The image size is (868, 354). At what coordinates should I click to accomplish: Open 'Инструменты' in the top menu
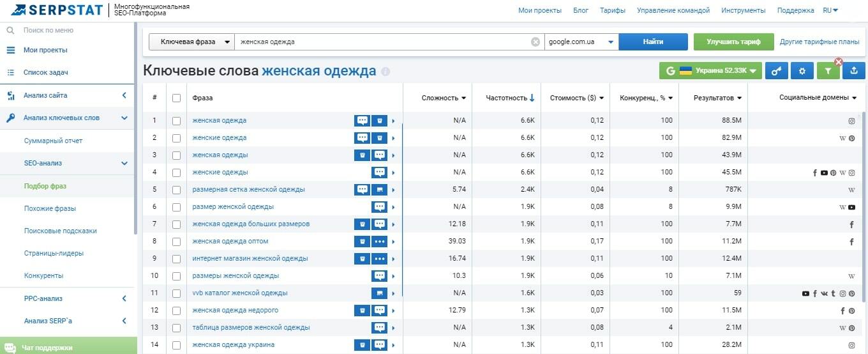pos(744,10)
